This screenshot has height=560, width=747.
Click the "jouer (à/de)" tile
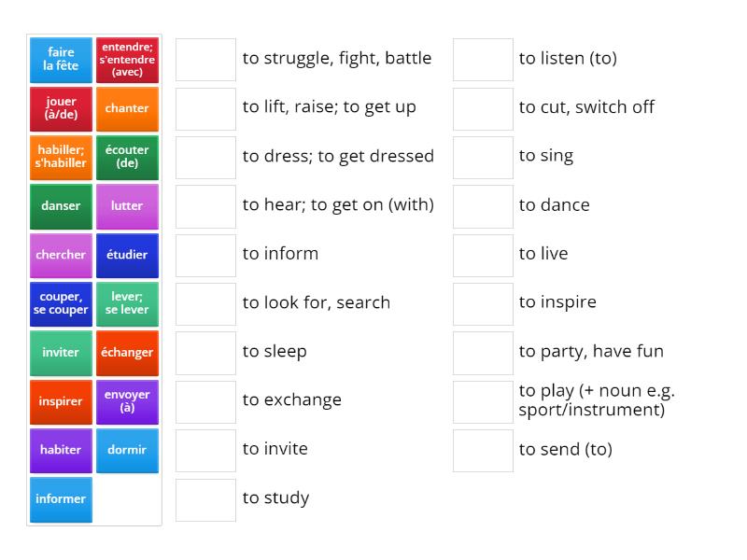pos(60,108)
